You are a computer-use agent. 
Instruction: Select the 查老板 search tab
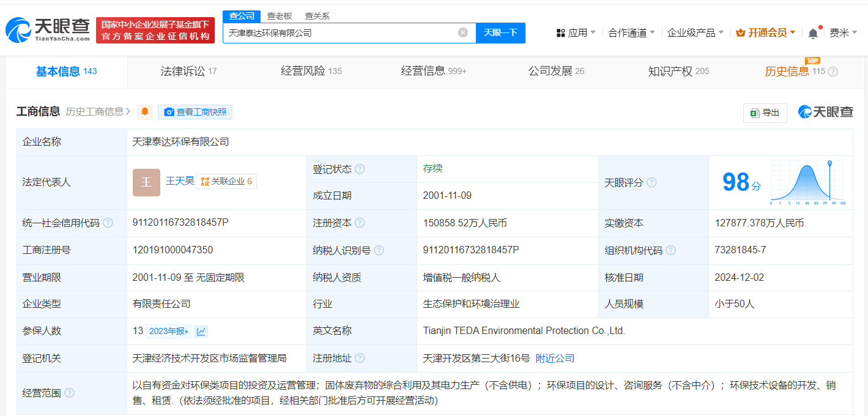pyautogui.click(x=279, y=16)
